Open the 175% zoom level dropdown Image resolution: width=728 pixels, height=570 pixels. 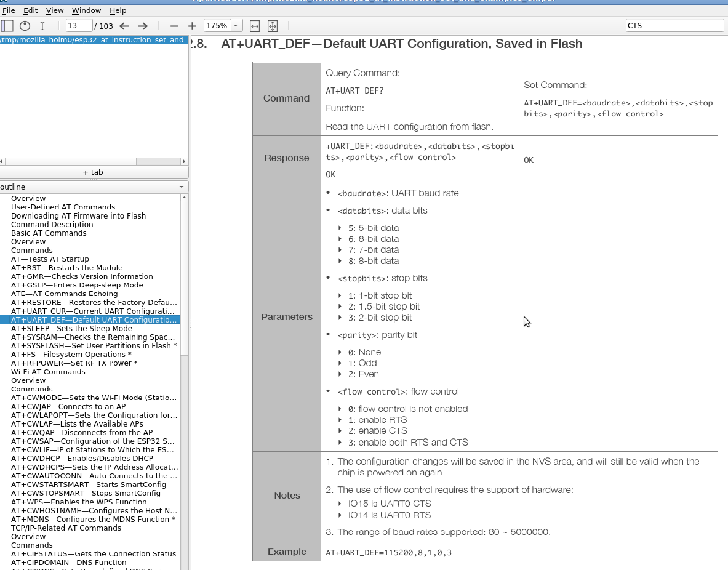click(x=236, y=26)
